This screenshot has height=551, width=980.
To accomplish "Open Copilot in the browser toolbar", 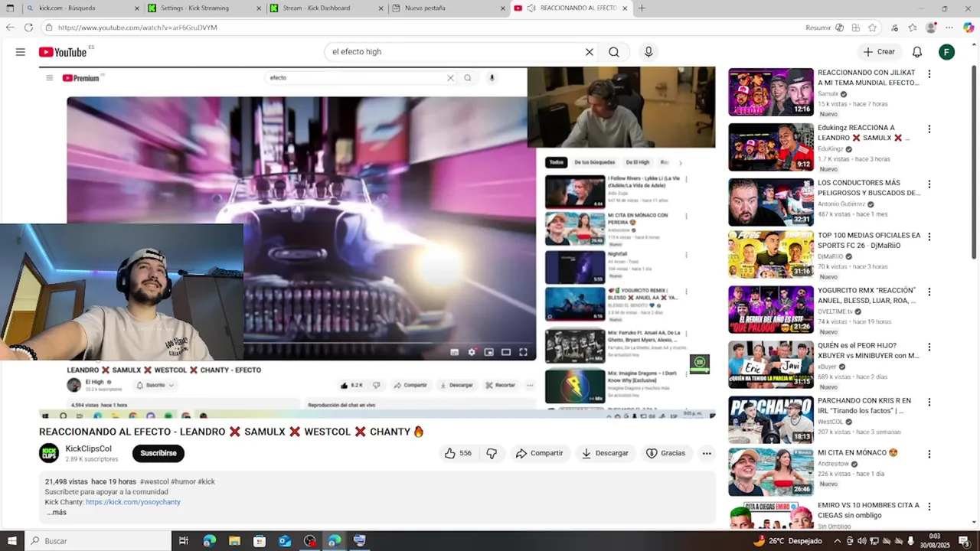I will pyautogui.click(x=969, y=28).
